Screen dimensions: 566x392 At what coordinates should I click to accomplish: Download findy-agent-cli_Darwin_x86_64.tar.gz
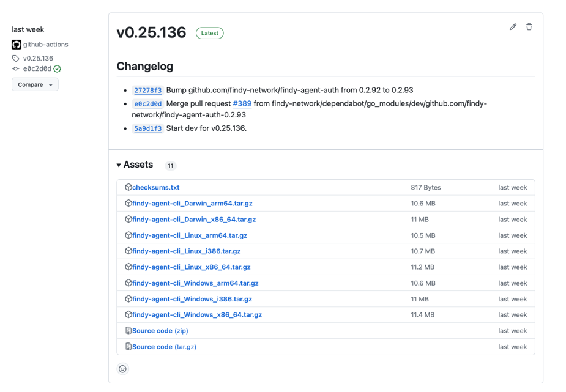pos(194,220)
